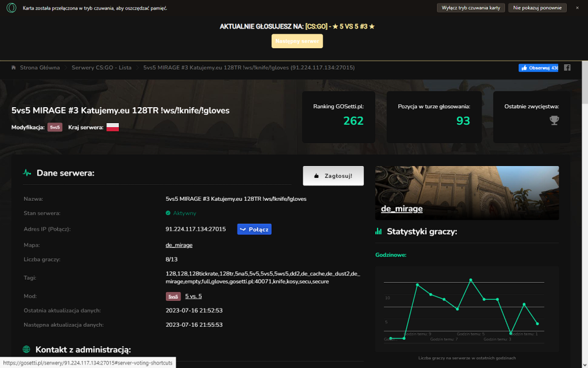The width and height of the screenshot is (588, 368).
Task: Click the next update time 2023-07-16 21:55:53
Action: 194,325
